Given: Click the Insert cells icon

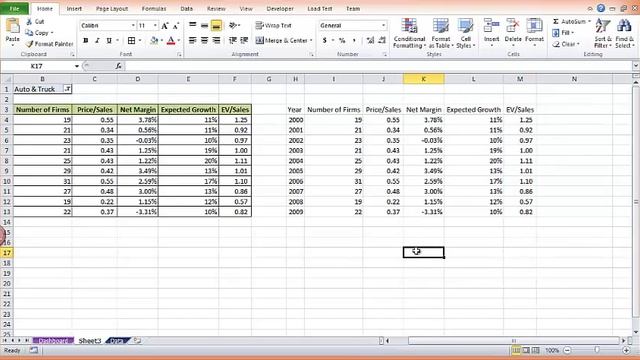Looking at the screenshot, I should click(491, 26).
